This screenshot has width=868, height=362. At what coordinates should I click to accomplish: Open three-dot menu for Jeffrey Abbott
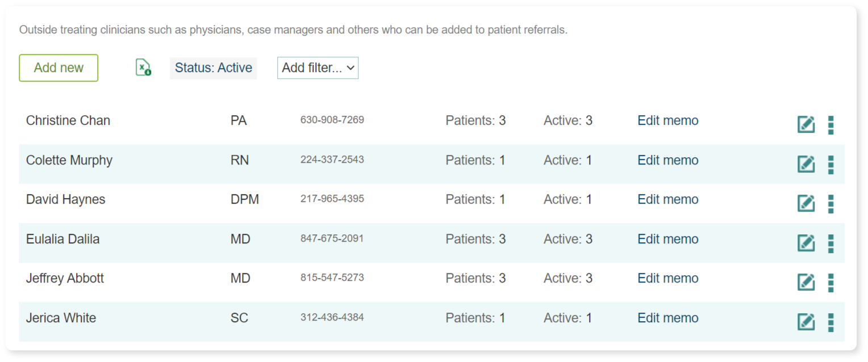[x=831, y=283]
